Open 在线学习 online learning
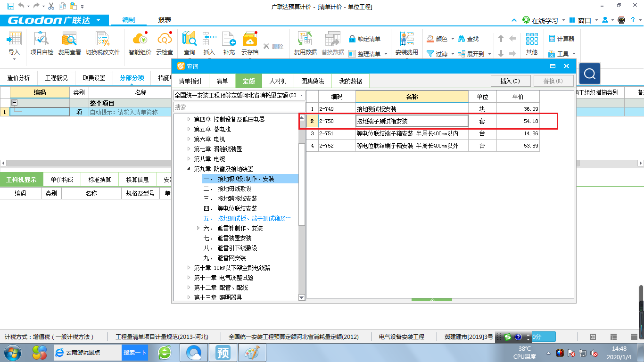 540,20
